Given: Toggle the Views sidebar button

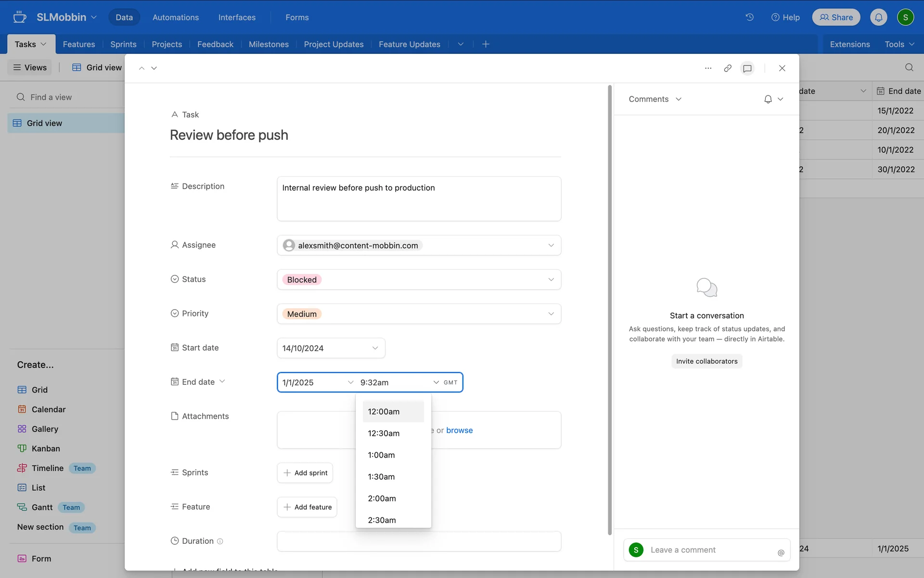Looking at the screenshot, I should pyautogui.click(x=30, y=67).
